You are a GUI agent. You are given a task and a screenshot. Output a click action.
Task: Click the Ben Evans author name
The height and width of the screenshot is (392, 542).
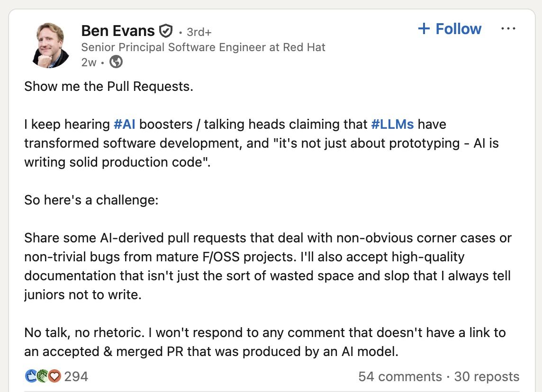tap(118, 31)
